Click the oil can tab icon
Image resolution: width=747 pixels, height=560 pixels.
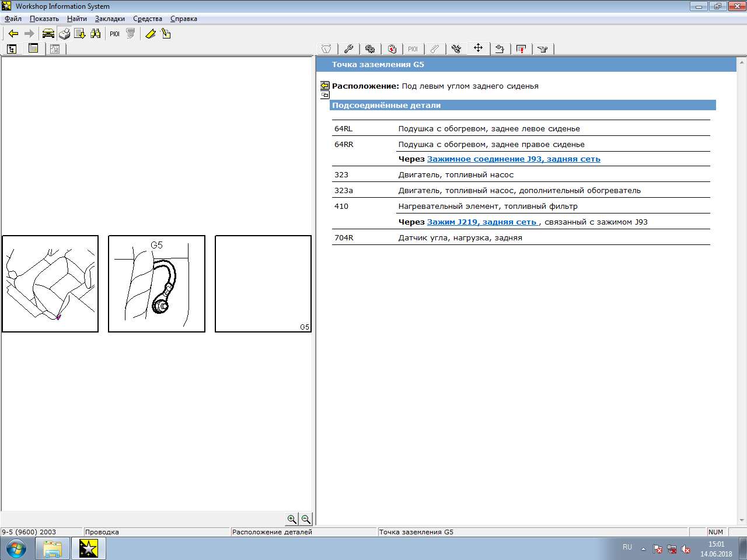coord(543,49)
